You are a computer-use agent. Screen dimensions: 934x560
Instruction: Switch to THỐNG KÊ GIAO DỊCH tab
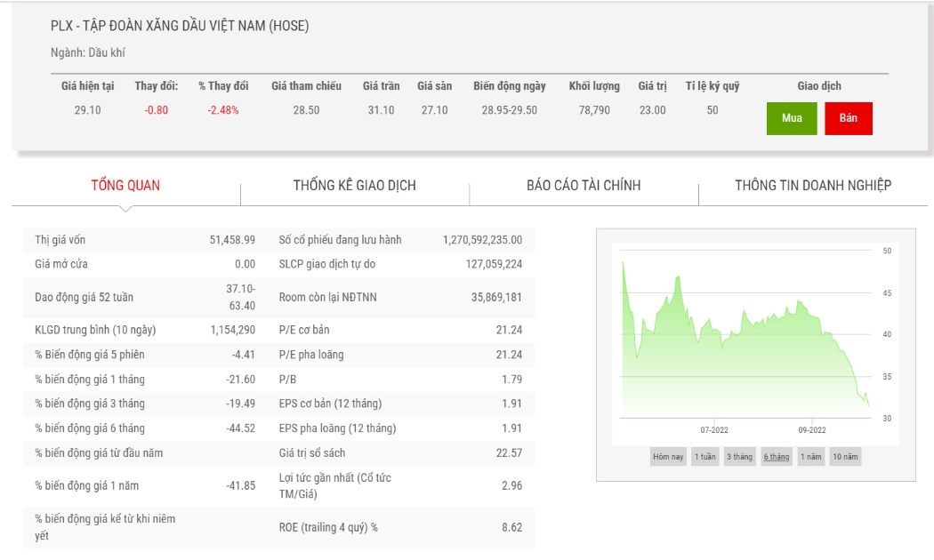[354, 186]
